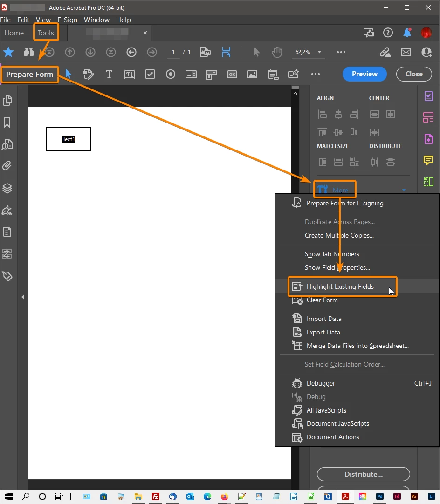The height and width of the screenshot is (504, 440).
Task: Add text with the T tool
Action: pyautogui.click(x=109, y=74)
